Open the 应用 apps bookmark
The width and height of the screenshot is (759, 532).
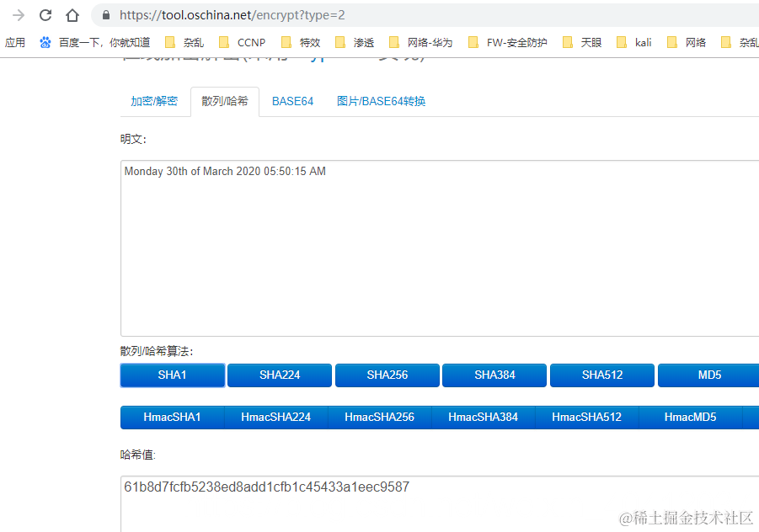point(15,43)
